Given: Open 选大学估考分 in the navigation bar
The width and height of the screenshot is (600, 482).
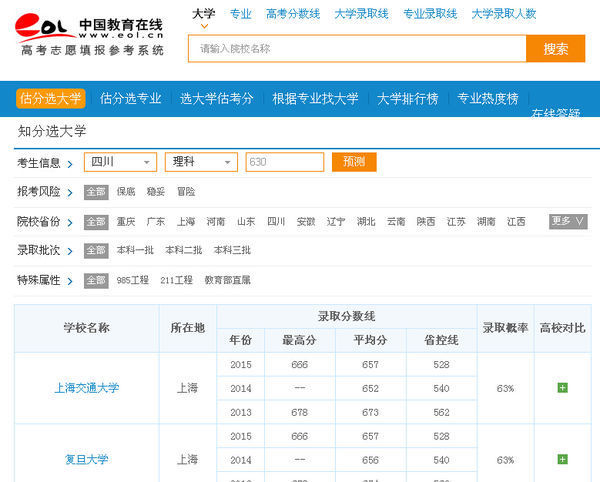Looking at the screenshot, I should pyautogui.click(x=217, y=98).
